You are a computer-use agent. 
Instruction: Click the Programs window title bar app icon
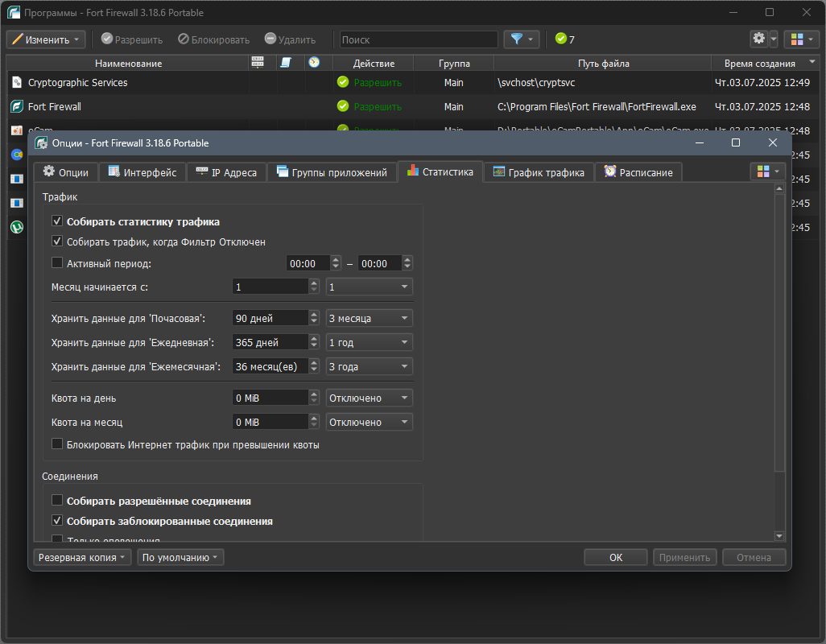14,12
